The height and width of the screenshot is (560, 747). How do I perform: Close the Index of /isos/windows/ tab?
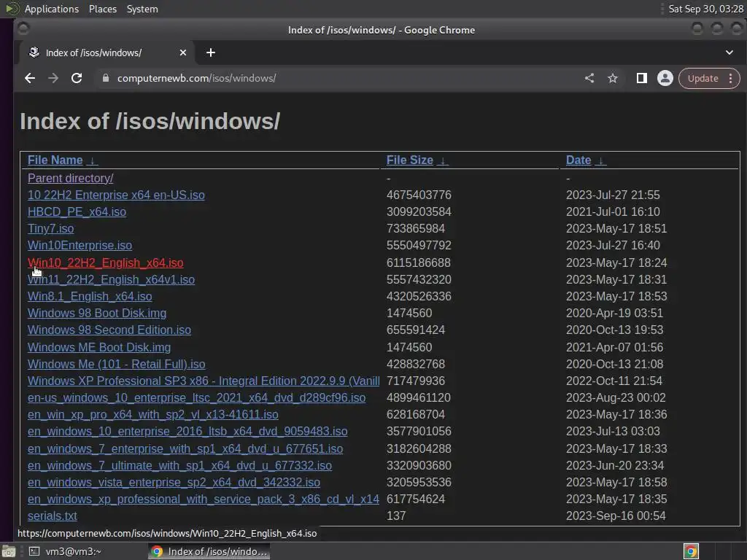pyautogui.click(x=183, y=52)
